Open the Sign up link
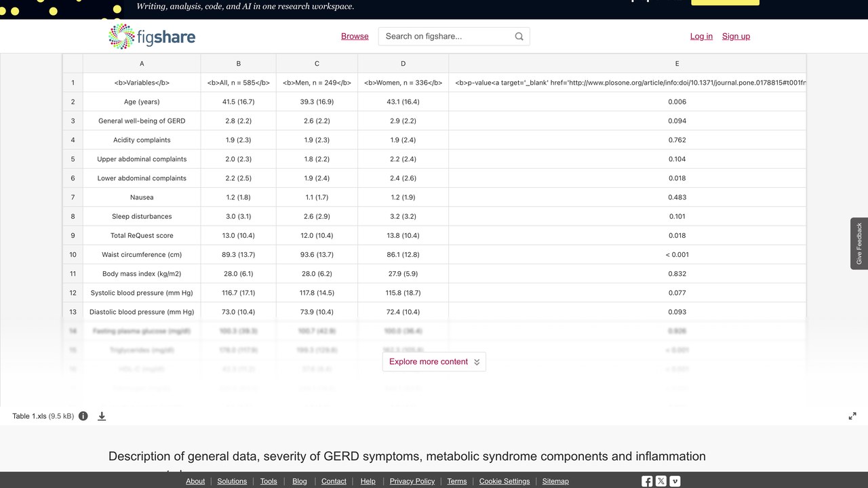This screenshot has width=868, height=488. pyautogui.click(x=736, y=37)
